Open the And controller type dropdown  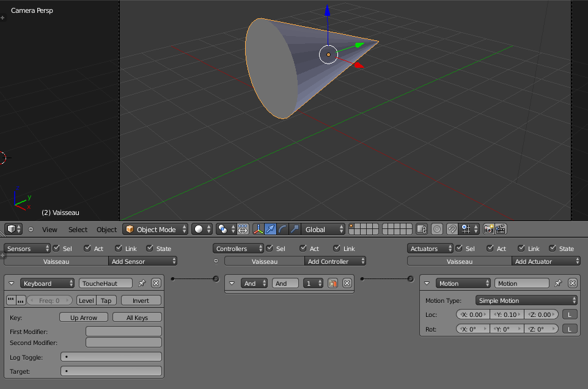[x=254, y=283]
